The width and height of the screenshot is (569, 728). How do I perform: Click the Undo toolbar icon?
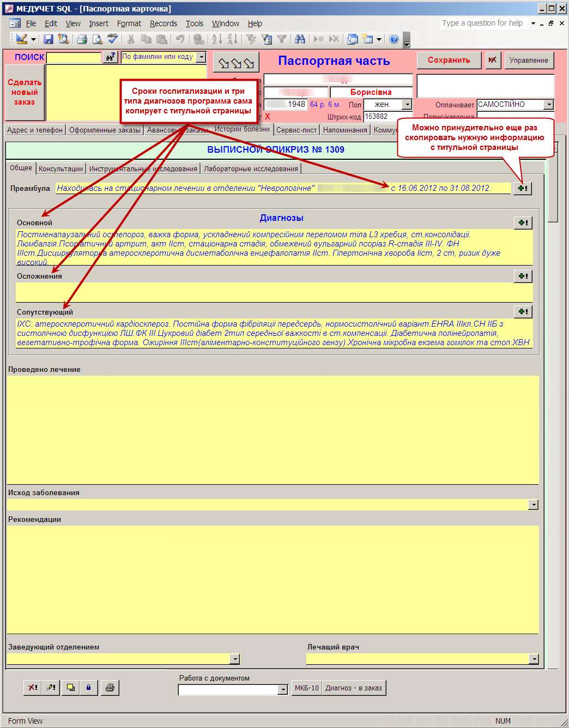[179, 39]
